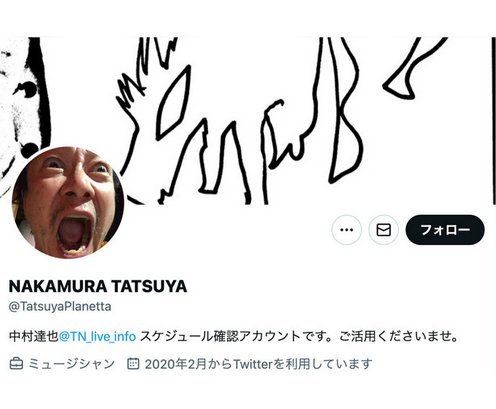Click the calendar joined-date icon
This screenshot has width=496, height=409.
pos(133,364)
